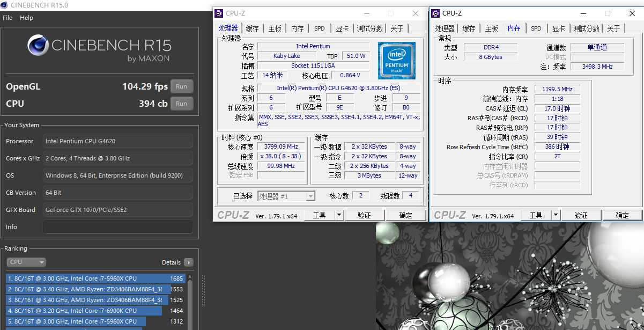Image resolution: width=644 pixels, height=330 pixels.
Task: Open the File menu in Cinebench
Action: [x=8, y=18]
